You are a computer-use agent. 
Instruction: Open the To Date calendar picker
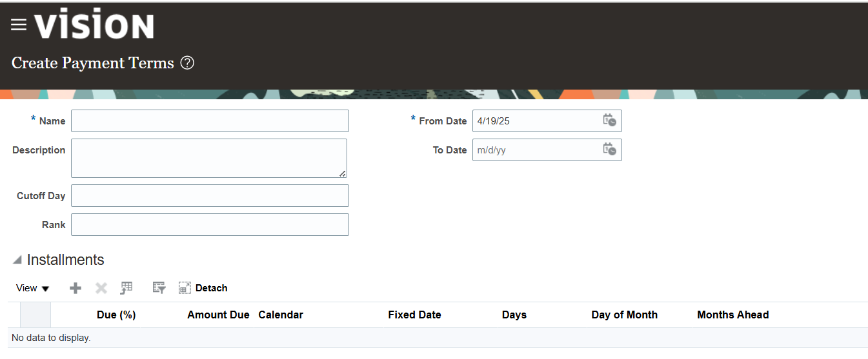pos(609,150)
